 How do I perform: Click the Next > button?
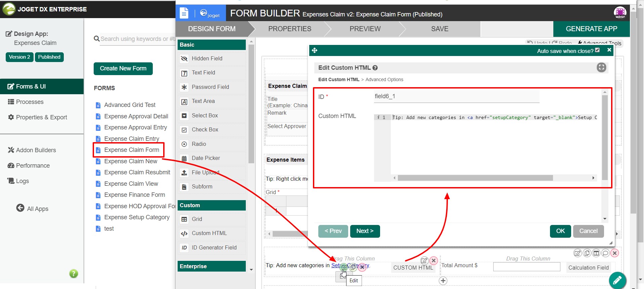365,231
